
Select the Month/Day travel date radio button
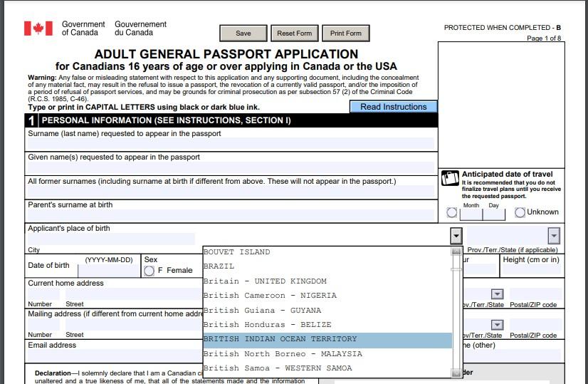(x=452, y=212)
